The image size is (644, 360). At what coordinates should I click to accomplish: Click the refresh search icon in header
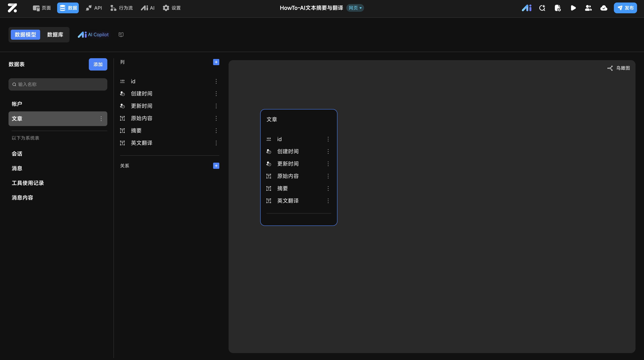point(542,8)
